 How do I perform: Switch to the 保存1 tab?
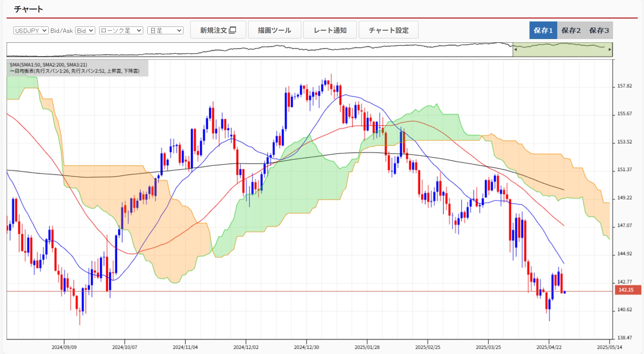point(543,30)
